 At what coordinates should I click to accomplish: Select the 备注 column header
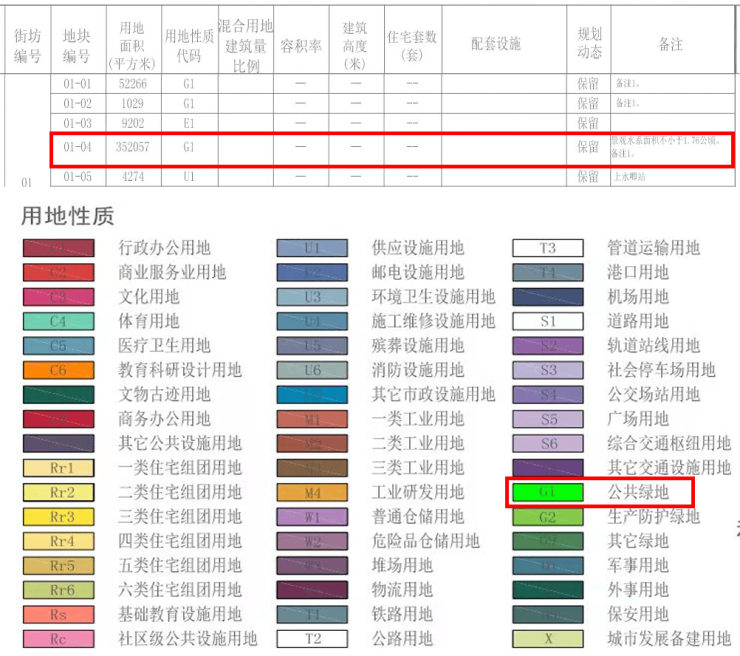point(670,45)
